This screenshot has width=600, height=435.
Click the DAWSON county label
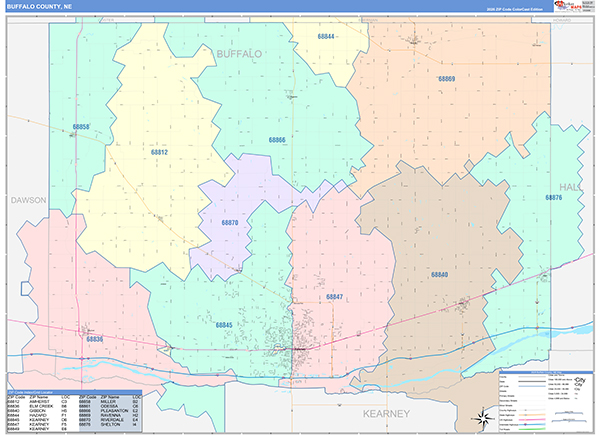tap(28, 200)
